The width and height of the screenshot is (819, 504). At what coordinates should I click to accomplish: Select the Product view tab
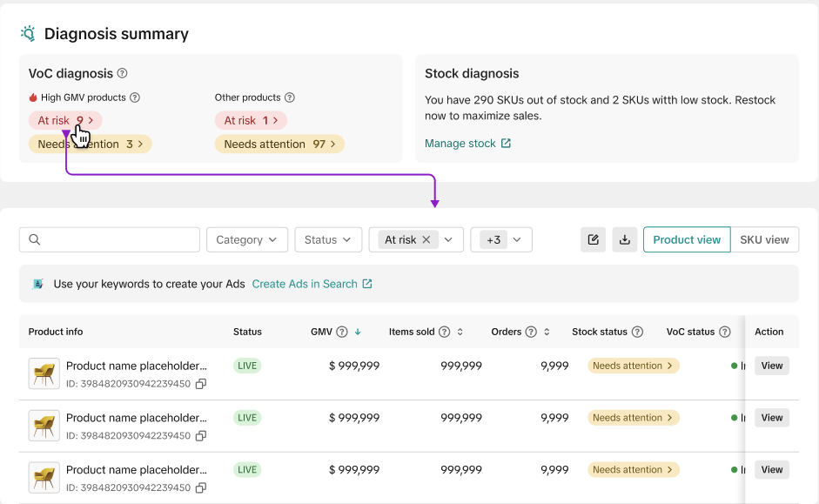click(687, 240)
